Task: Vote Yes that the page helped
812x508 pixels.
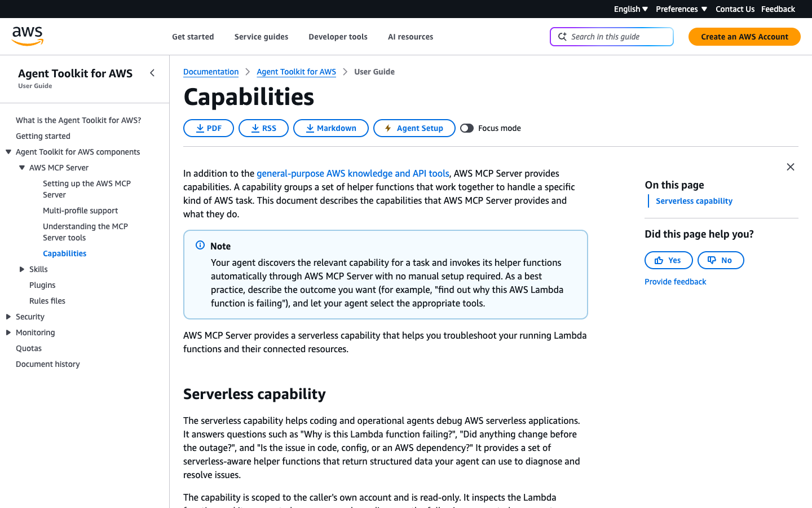Action: [669, 260]
